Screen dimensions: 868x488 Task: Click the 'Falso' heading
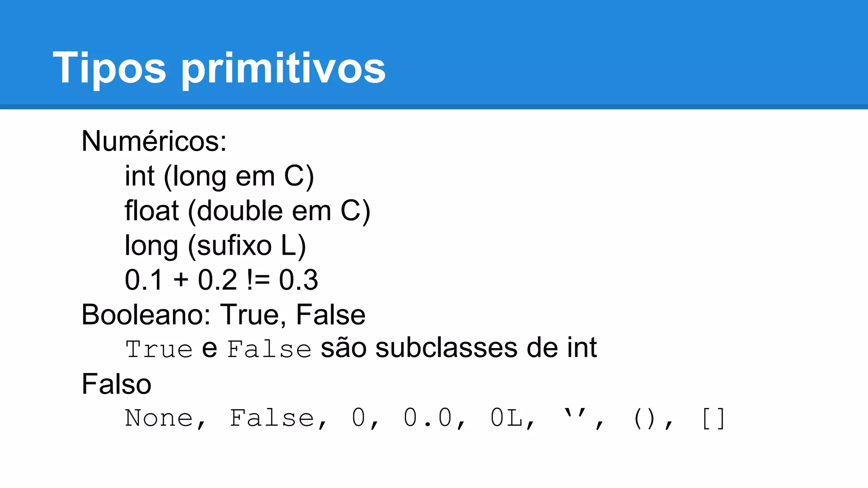tap(117, 384)
